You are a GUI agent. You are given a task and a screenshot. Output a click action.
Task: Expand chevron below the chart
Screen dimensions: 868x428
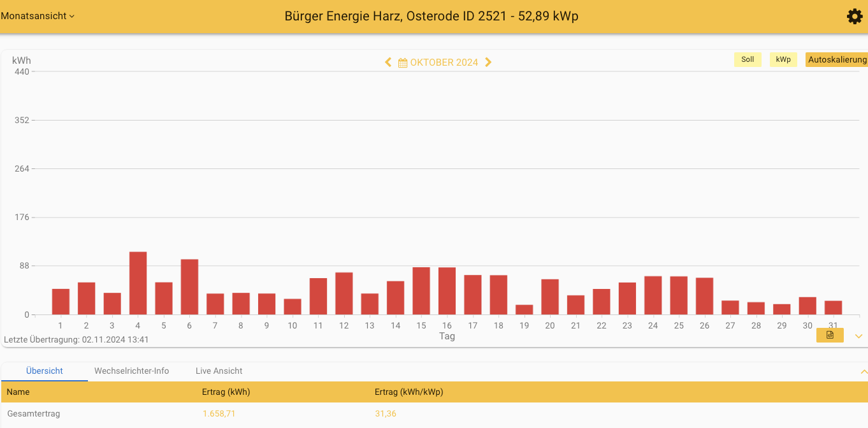tap(858, 336)
